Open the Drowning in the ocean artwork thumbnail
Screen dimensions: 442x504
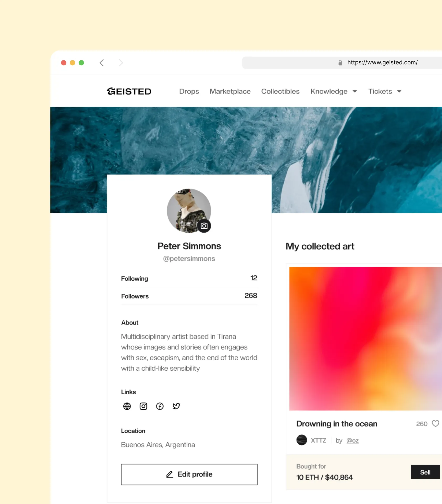[x=366, y=339]
